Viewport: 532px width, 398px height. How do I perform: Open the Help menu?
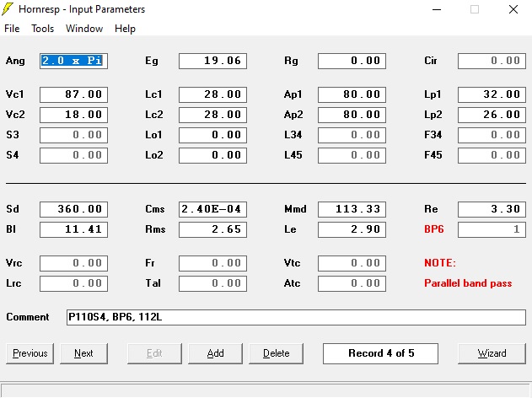point(125,29)
